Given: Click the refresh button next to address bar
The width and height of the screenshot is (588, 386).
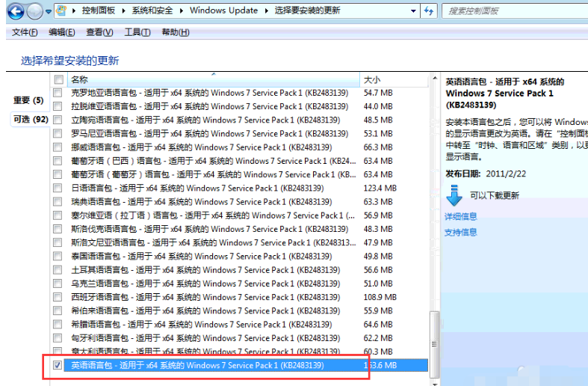Looking at the screenshot, I should [429, 11].
